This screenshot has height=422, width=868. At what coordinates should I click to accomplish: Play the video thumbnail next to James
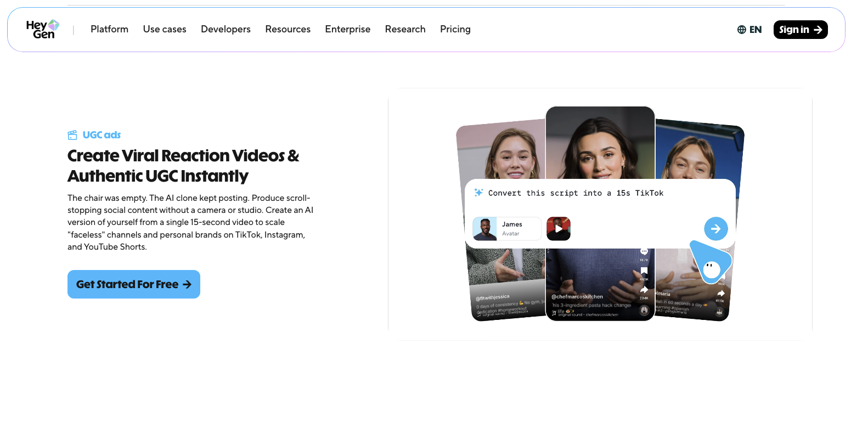coord(559,229)
